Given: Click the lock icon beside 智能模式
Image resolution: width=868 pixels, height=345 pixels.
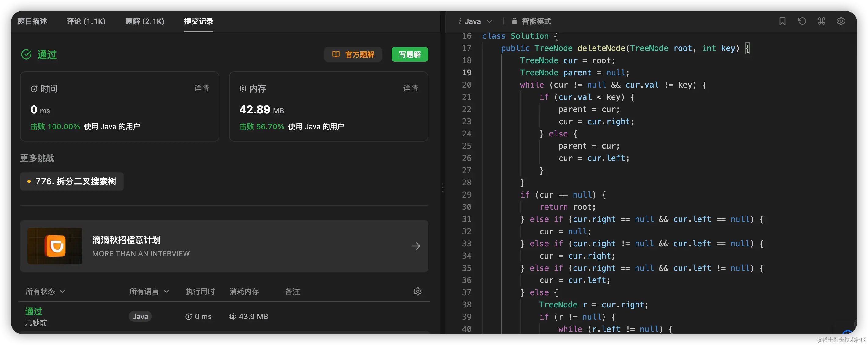Looking at the screenshot, I should (x=514, y=21).
